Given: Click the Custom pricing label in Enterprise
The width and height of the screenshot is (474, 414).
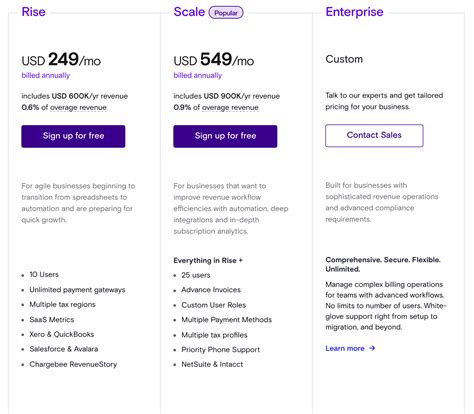Looking at the screenshot, I should 344,59.
